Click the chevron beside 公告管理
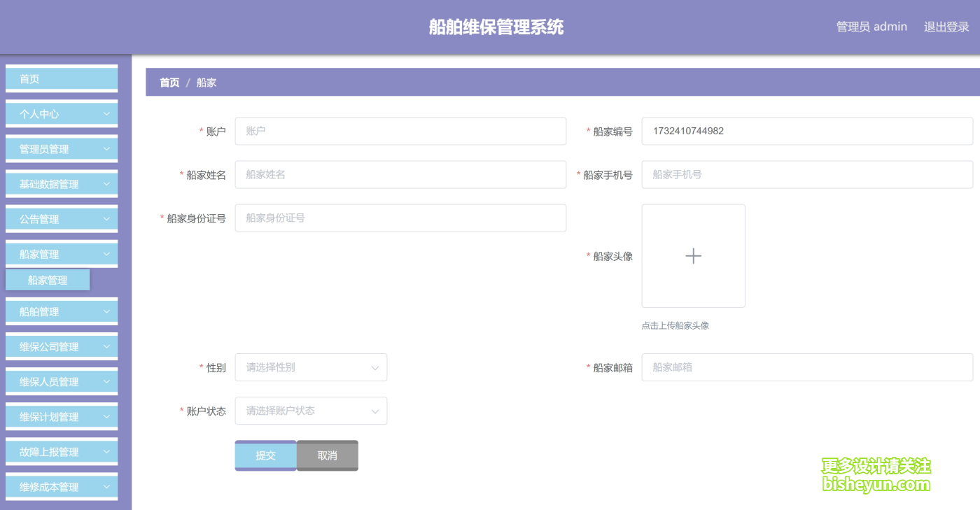The image size is (980, 510). (x=106, y=219)
